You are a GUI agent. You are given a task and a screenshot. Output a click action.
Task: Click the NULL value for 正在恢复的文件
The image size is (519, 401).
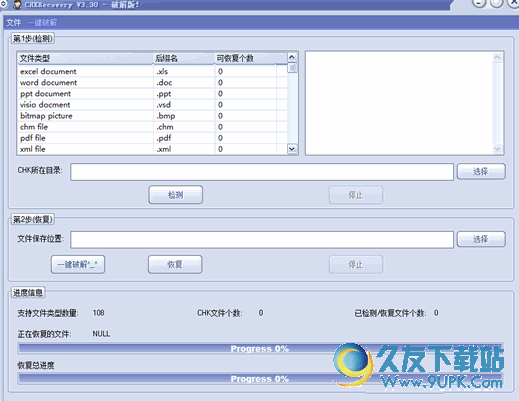(101, 334)
